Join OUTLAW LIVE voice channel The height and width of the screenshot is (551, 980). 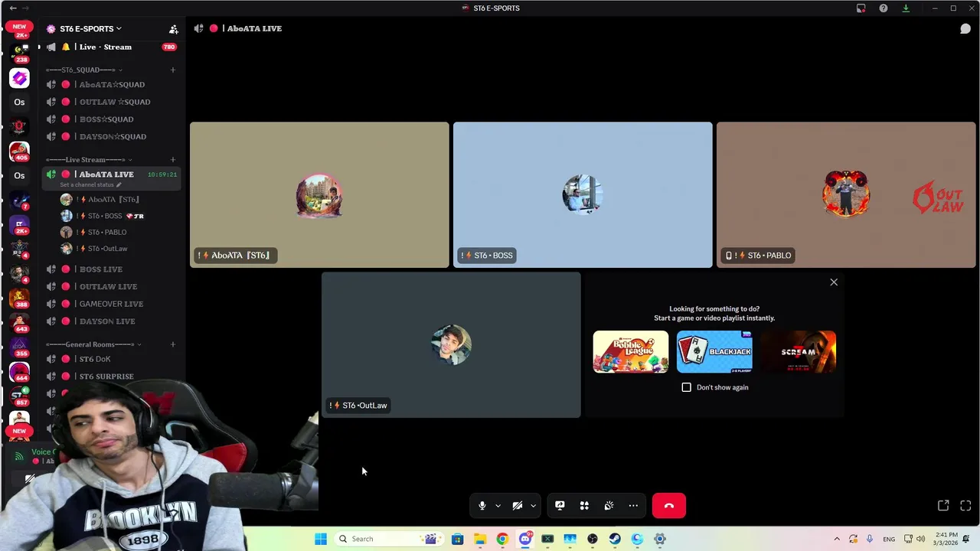pos(111,286)
